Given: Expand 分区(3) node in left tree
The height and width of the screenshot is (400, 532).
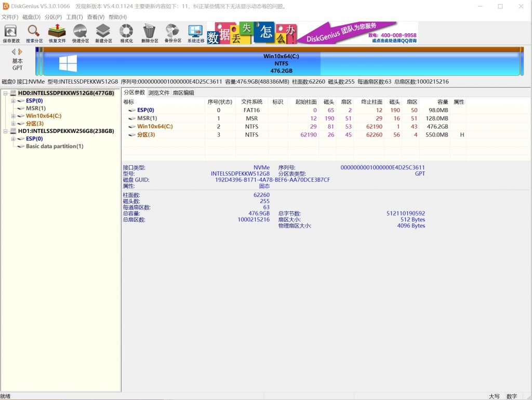Looking at the screenshot, I should [x=13, y=124].
